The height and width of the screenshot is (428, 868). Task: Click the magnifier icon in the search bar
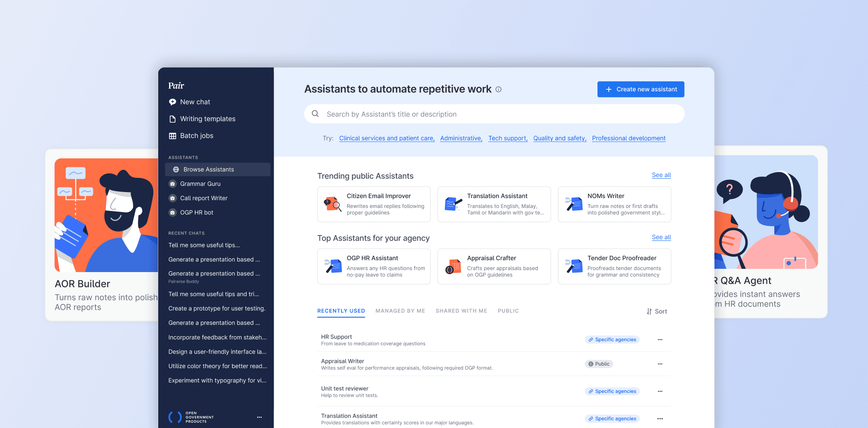click(x=315, y=114)
